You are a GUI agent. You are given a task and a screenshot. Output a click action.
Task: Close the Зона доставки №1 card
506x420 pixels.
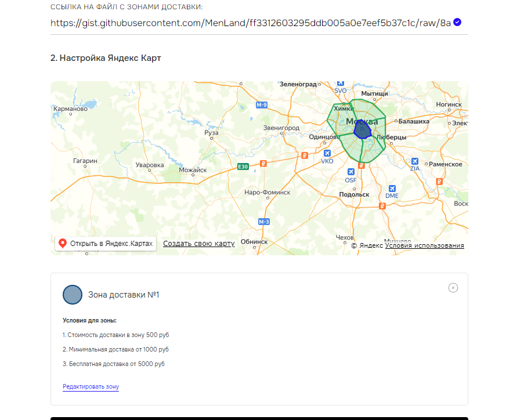[x=453, y=288]
